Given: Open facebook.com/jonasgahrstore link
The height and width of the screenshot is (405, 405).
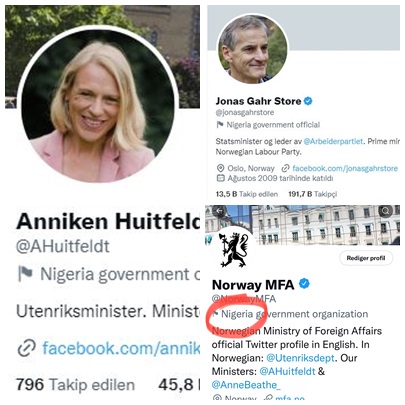Looking at the screenshot, I should pos(345,168).
